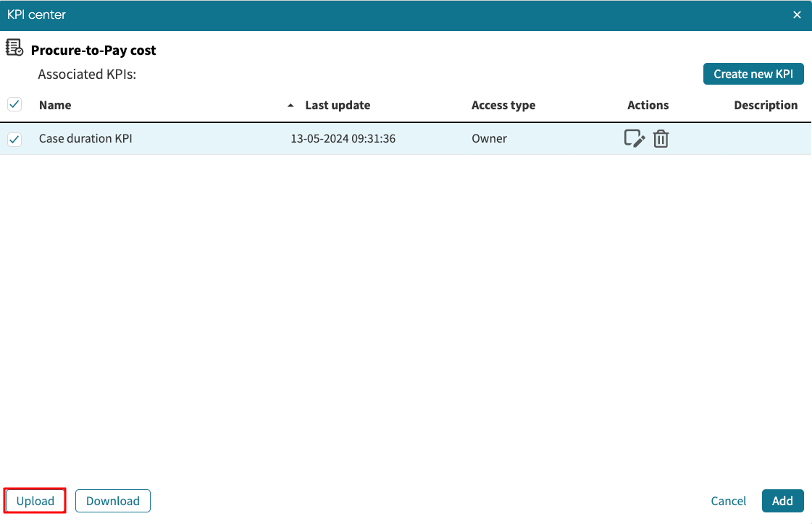Click the edit icon for Case duration KPI

tap(634, 138)
